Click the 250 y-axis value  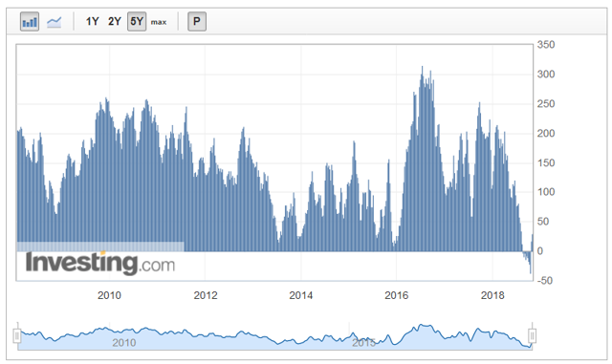[x=546, y=104]
